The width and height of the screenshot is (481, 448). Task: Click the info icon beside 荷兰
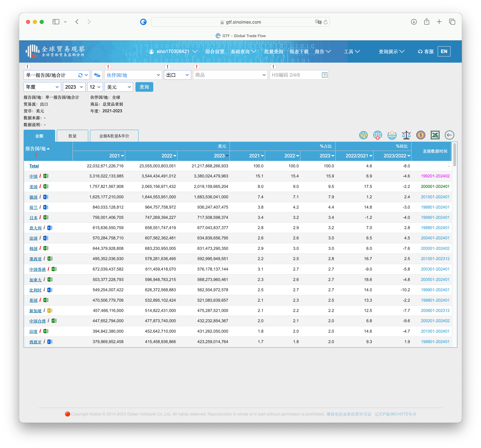pos(40,207)
